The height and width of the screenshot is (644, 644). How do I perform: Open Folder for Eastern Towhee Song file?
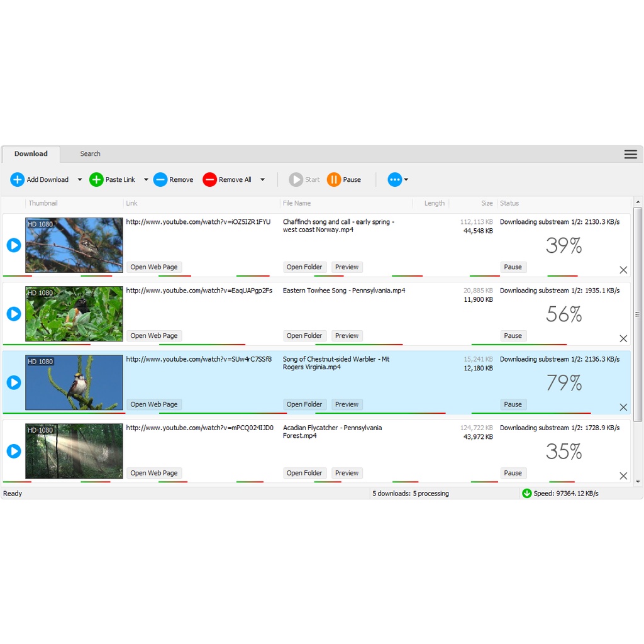click(304, 336)
